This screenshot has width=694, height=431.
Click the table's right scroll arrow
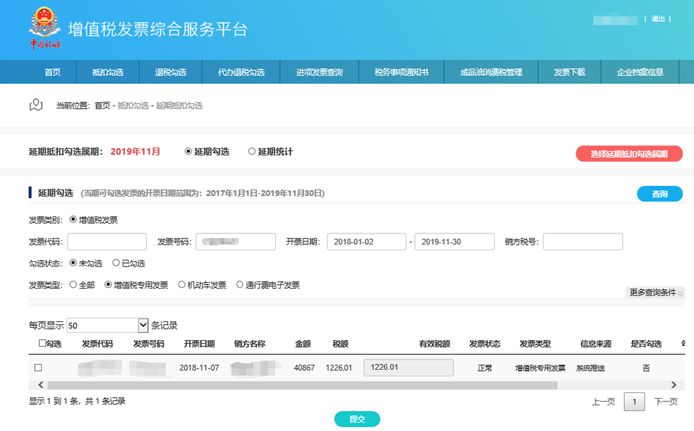pos(674,385)
